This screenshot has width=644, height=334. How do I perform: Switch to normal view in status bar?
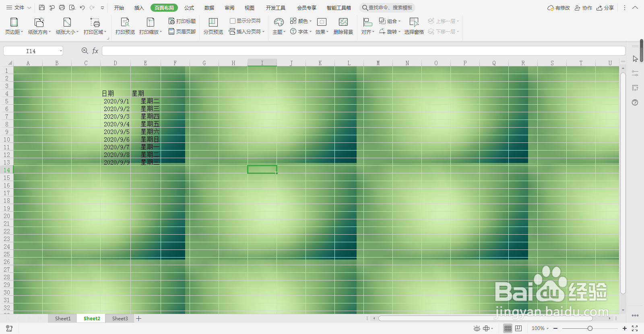(x=508, y=328)
